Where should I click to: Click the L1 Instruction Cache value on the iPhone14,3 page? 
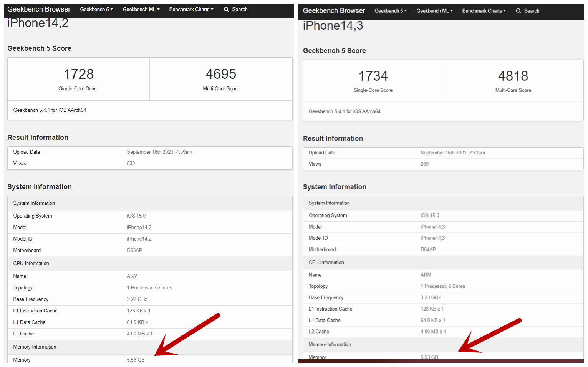coord(432,309)
